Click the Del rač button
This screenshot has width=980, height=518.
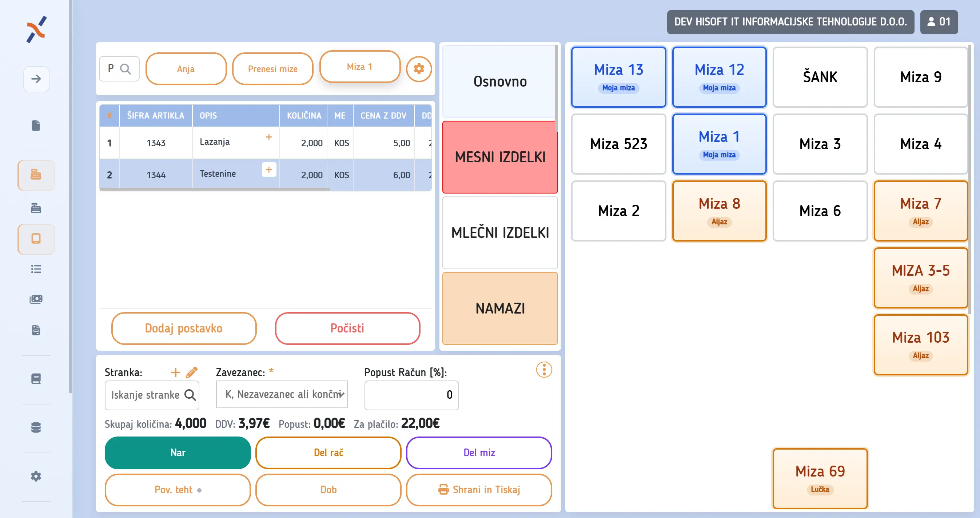point(328,453)
